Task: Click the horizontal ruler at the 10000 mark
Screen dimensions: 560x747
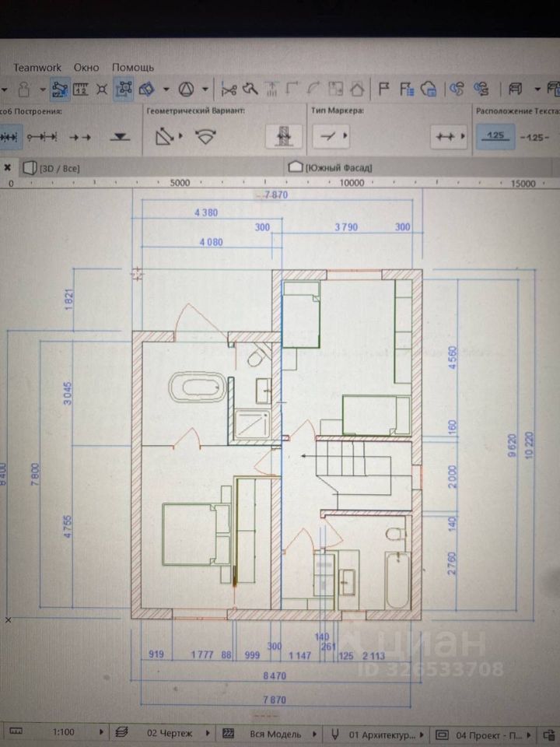Action: pos(352,183)
